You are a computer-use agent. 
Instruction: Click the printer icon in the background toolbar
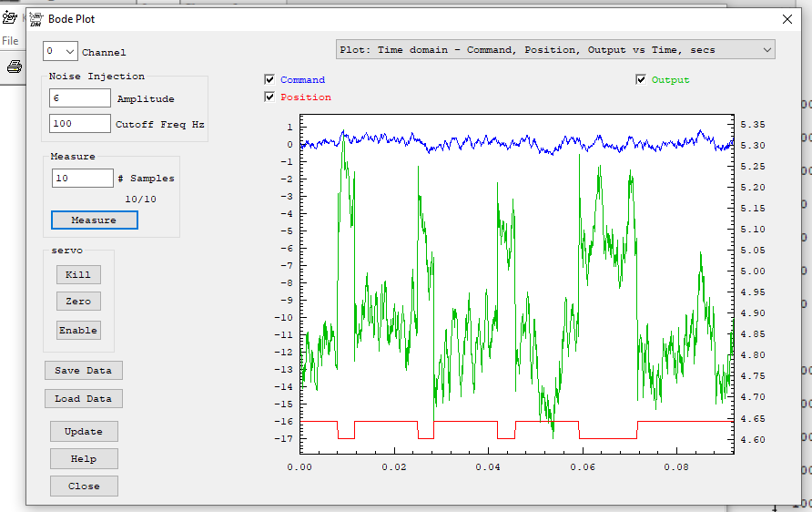14,66
